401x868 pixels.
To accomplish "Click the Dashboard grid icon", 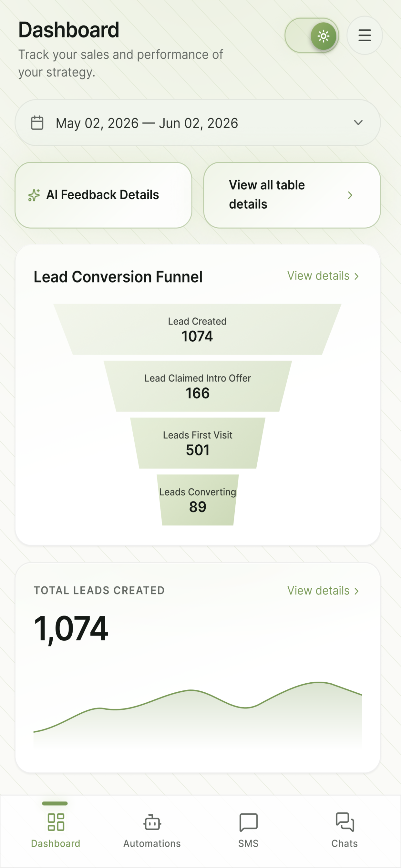I will coord(56,822).
